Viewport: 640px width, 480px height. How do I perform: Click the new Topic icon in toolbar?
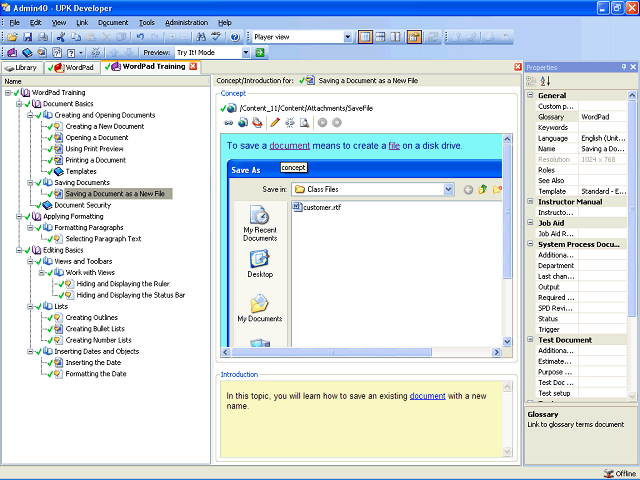click(42, 53)
